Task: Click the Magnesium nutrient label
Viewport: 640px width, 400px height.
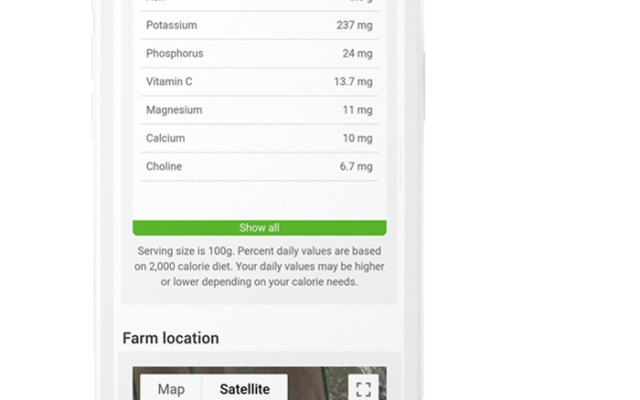Action: point(174,110)
